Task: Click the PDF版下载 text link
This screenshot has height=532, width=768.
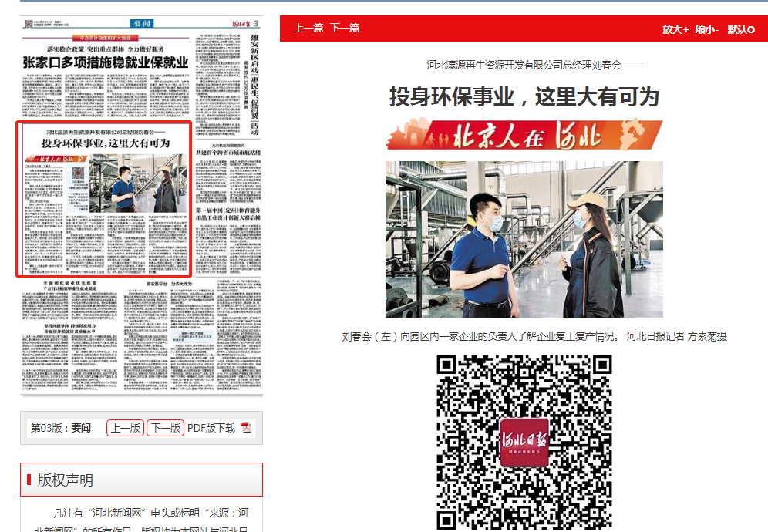Action: tap(211, 428)
